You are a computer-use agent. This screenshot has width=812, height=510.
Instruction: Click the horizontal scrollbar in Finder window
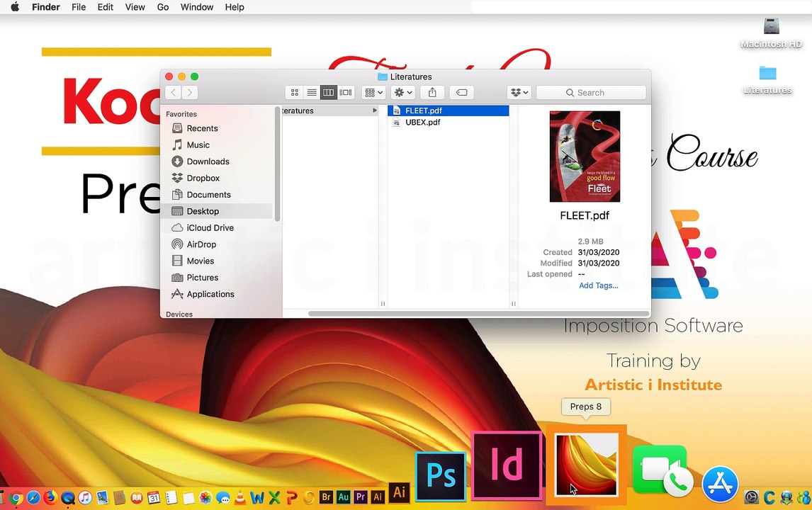[x=478, y=313]
